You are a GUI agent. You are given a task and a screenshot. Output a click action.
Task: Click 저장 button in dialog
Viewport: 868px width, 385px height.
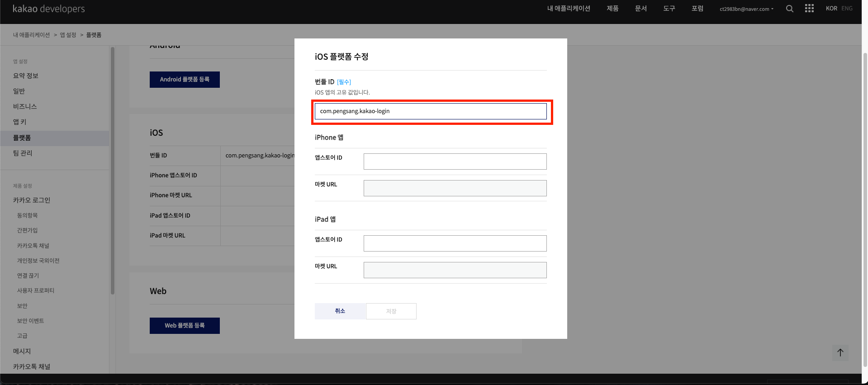[391, 311]
